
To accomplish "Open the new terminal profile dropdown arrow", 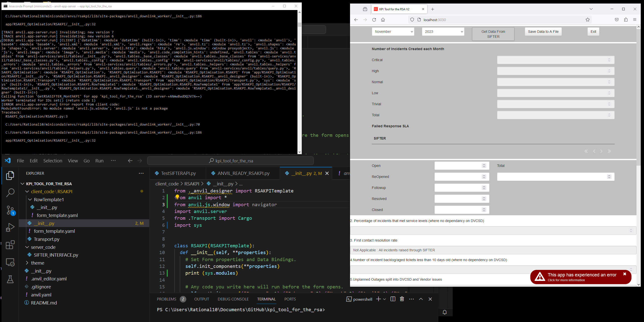I will (384, 299).
